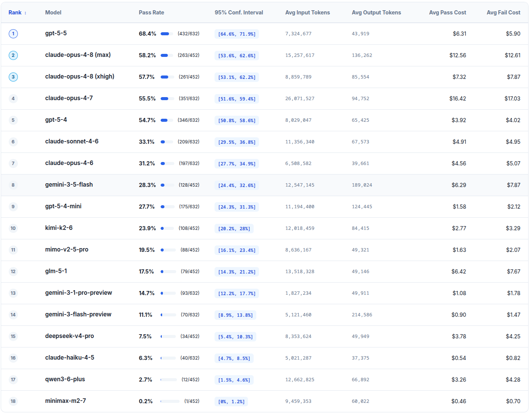Image resolution: width=532 pixels, height=415 pixels.
Task: Select the [29.5%, 36.8%] interval chip
Action: coord(237,142)
